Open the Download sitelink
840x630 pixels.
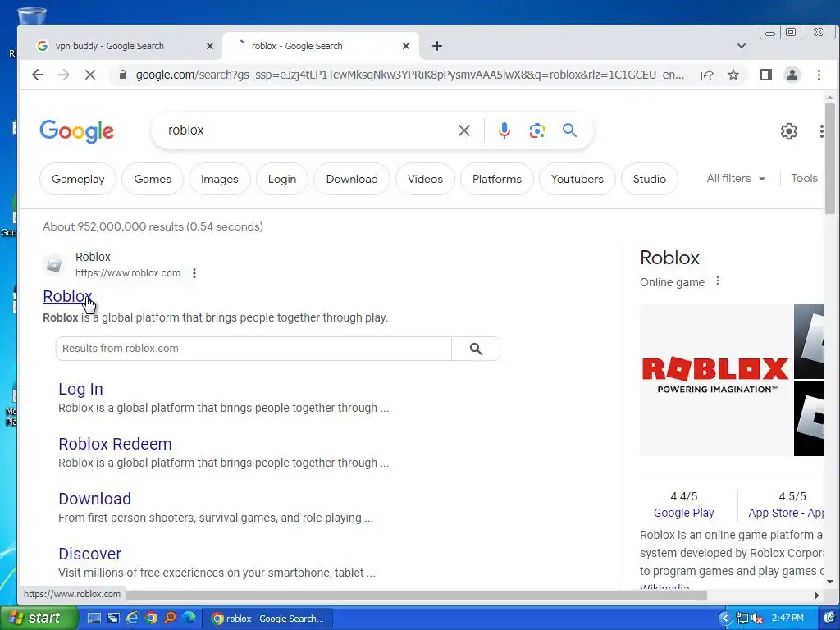(x=94, y=499)
